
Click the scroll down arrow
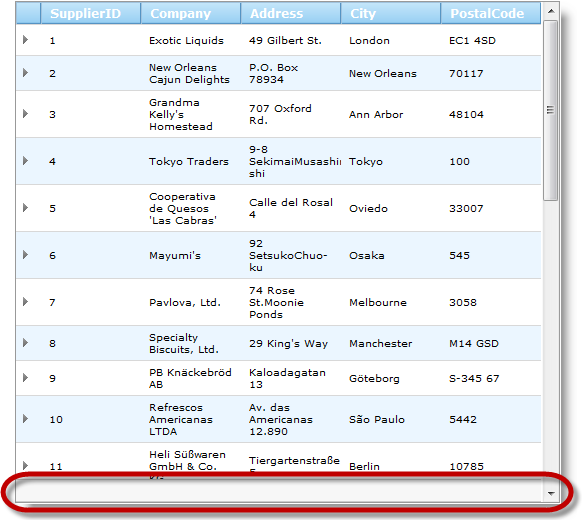551,494
